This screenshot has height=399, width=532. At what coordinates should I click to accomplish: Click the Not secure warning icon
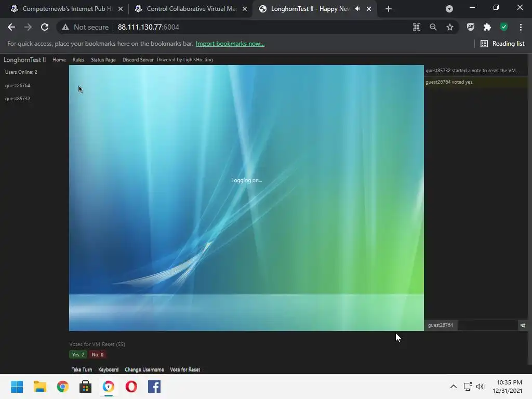[65, 27]
